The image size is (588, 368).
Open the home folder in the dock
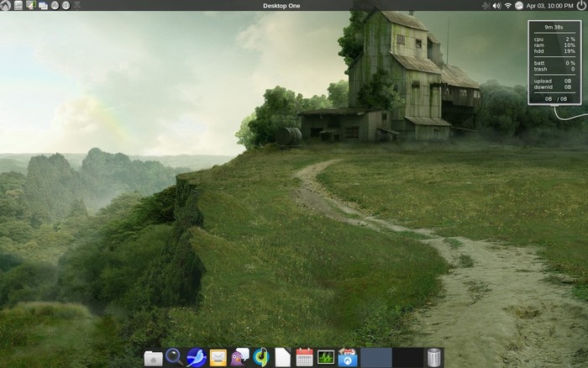152,358
